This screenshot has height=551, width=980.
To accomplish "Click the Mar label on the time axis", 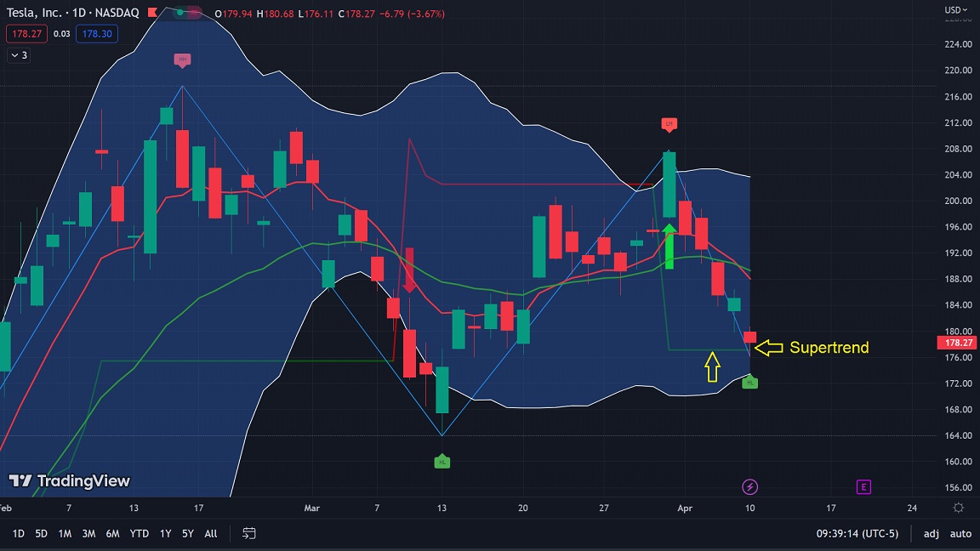I will (x=311, y=508).
